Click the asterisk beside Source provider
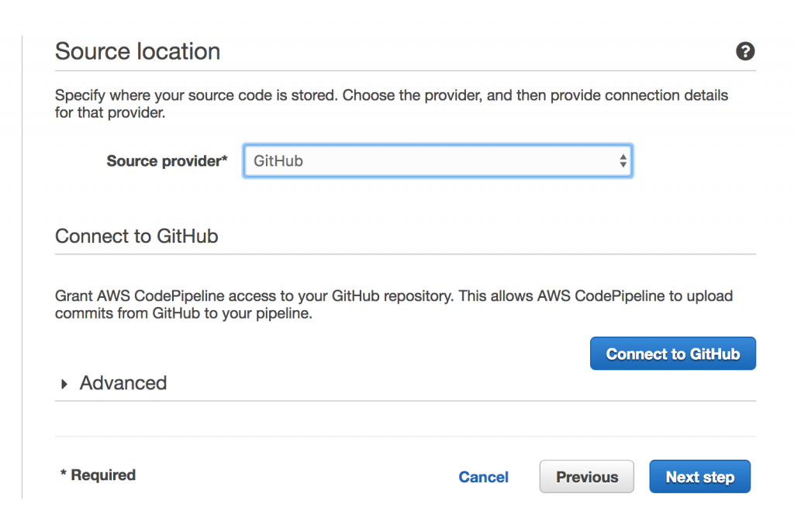Image resolution: width=794 pixels, height=532 pixels. point(225,160)
